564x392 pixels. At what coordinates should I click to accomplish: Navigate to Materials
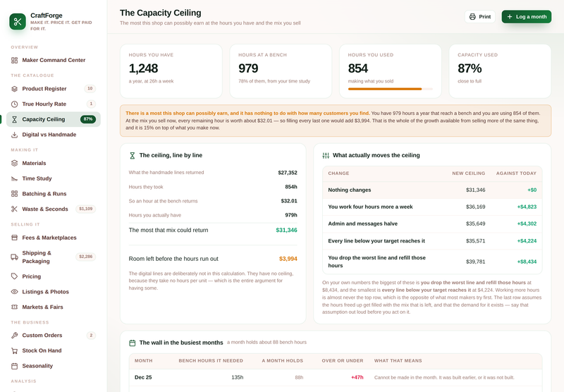54,164
